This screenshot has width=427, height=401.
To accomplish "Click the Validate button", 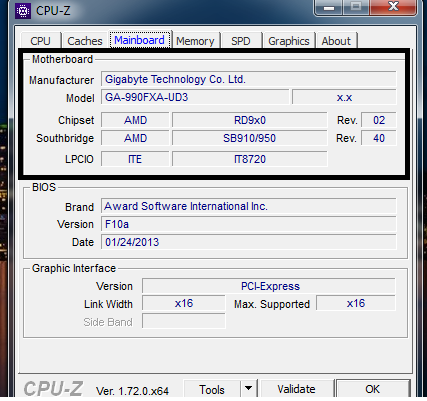I will coord(297,389).
